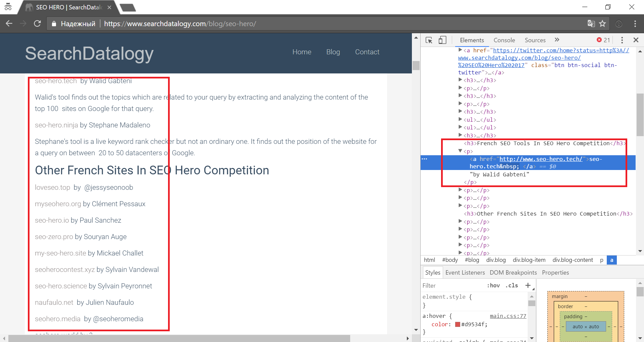Switch to Elements tab
This screenshot has width=644, height=342.
coord(472,40)
